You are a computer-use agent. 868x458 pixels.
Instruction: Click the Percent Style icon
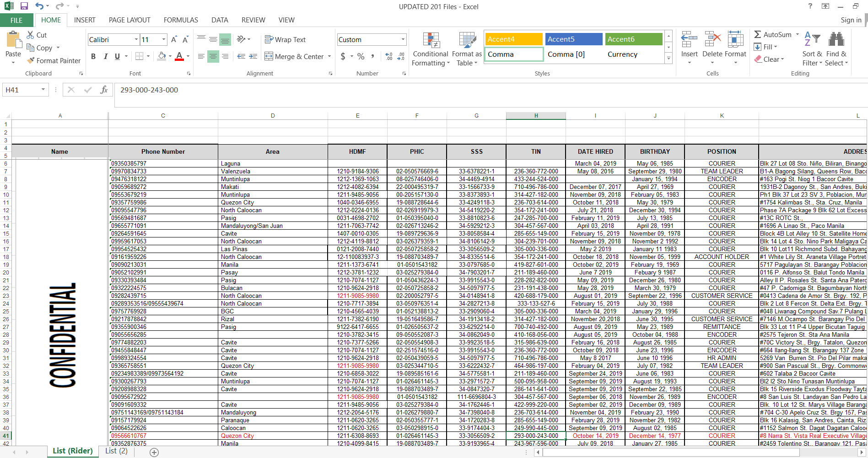click(x=361, y=56)
